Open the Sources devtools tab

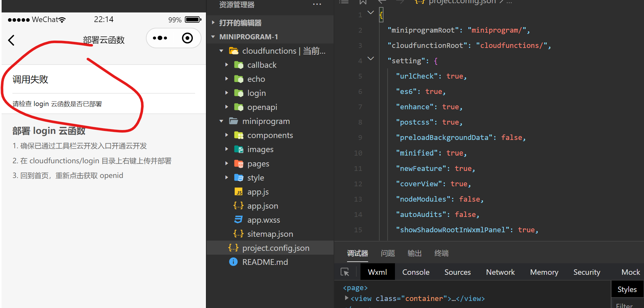[x=458, y=272]
